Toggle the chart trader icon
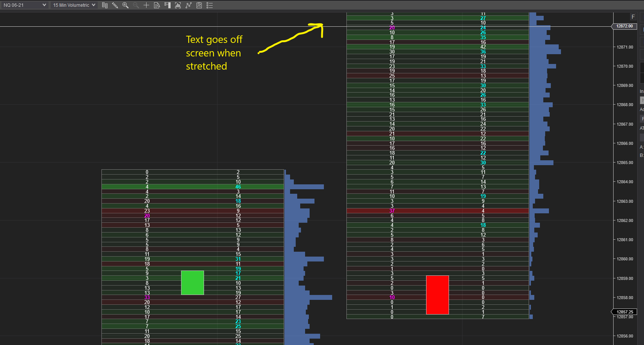Image resolution: width=644 pixels, height=345 pixels. pos(168,5)
